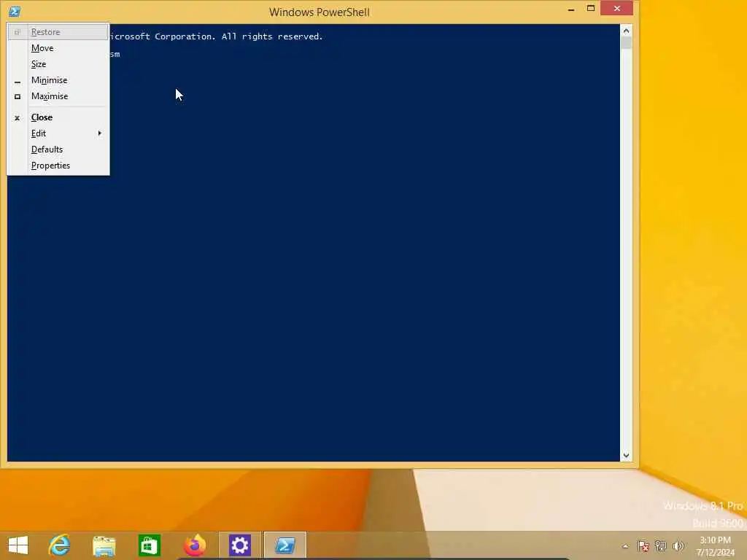Open the Windows Start button
Image resolution: width=747 pixels, height=560 pixels.
[x=18, y=545]
